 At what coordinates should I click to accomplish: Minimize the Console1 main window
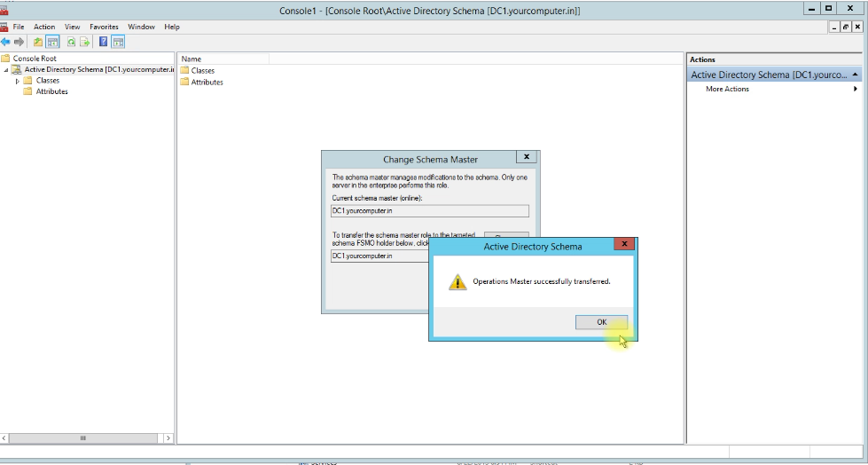point(812,8)
